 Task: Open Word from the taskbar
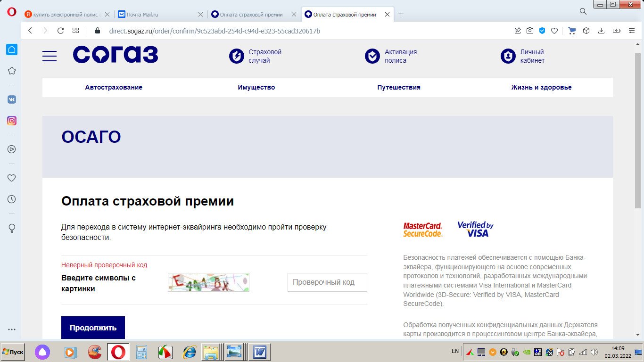click(260, 352)
